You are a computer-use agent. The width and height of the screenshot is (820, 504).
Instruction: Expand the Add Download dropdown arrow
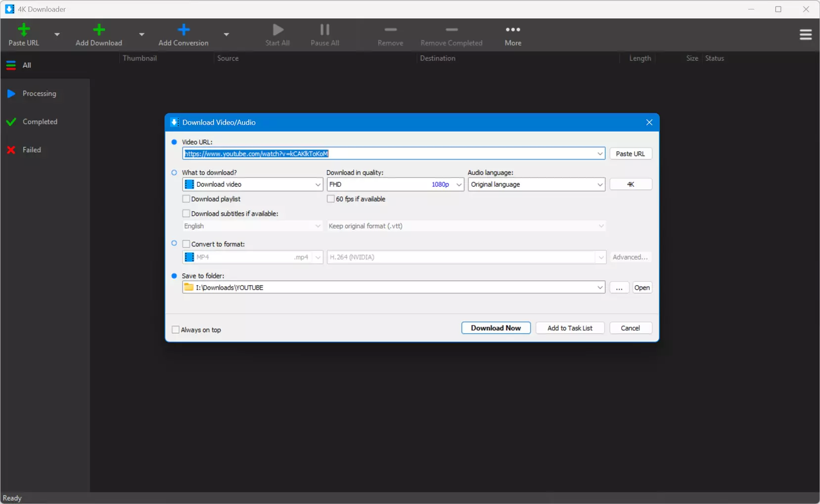tap(141, 35)
